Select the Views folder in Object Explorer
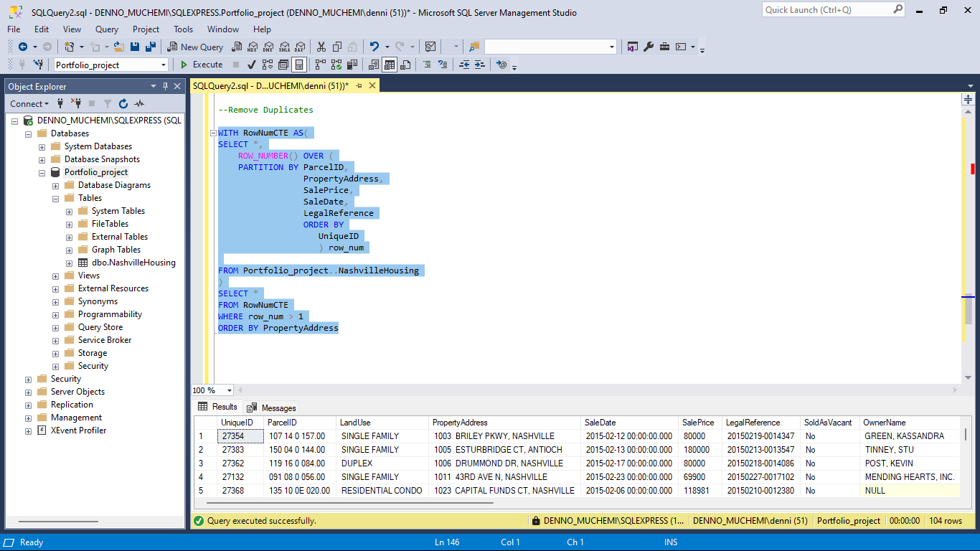The image size is (980, 551). click(x=89, y=275)
